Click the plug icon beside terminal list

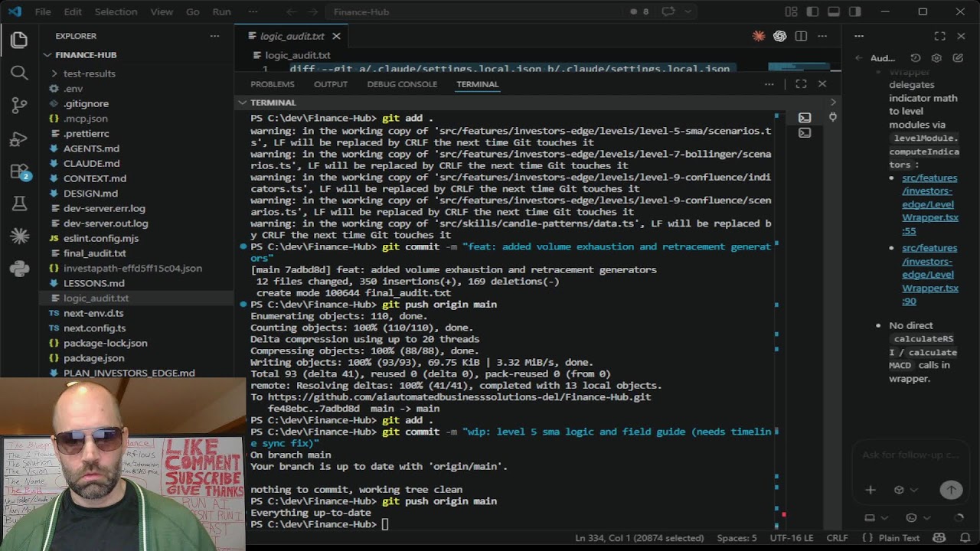[833, 117]
